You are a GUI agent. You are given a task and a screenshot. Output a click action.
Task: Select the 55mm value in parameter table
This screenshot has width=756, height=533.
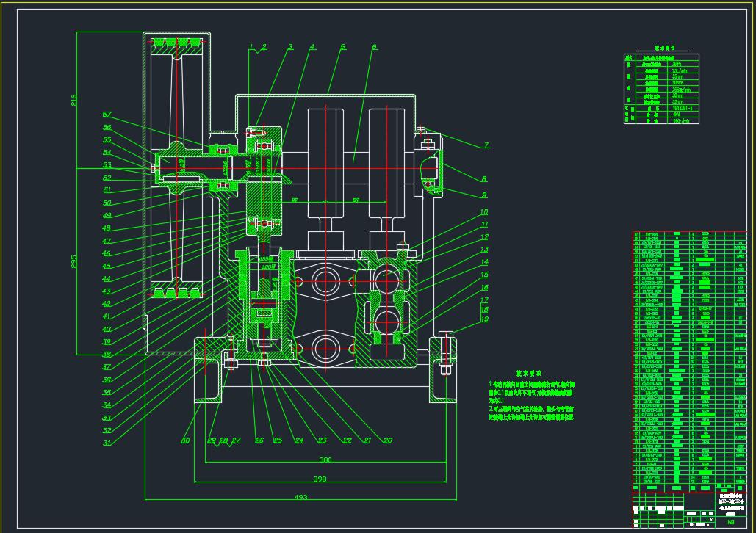click(x=677, y=76)
